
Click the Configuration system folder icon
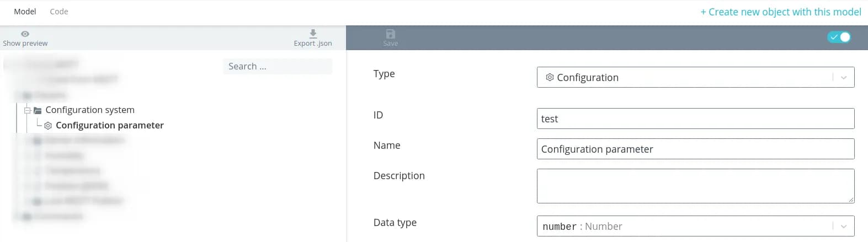tap(38, 110)
